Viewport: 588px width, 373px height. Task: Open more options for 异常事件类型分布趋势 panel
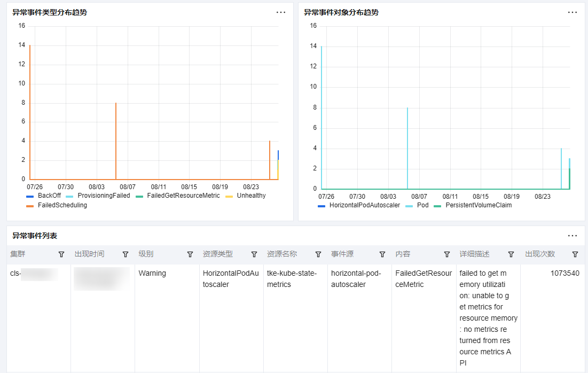click(x=281, y=12)
